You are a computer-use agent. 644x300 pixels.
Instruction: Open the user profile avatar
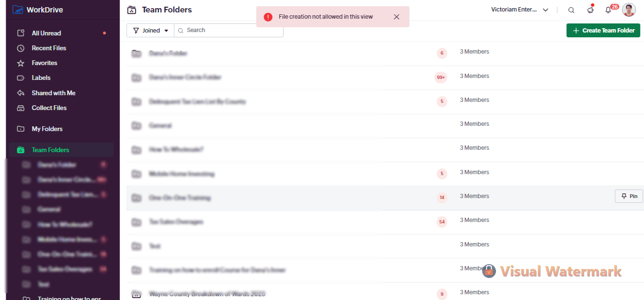point(629,10)
